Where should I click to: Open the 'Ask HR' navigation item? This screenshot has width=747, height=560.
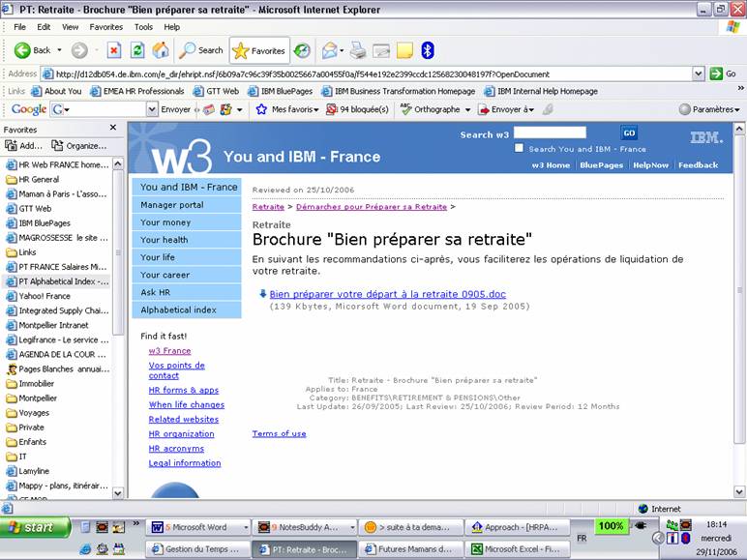point(187,292)
